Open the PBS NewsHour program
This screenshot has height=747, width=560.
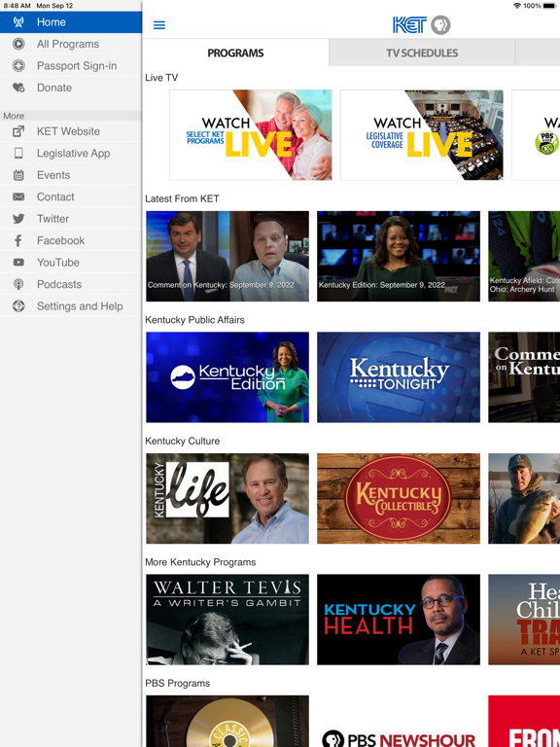pyautogui.click(x=399, y=722)
